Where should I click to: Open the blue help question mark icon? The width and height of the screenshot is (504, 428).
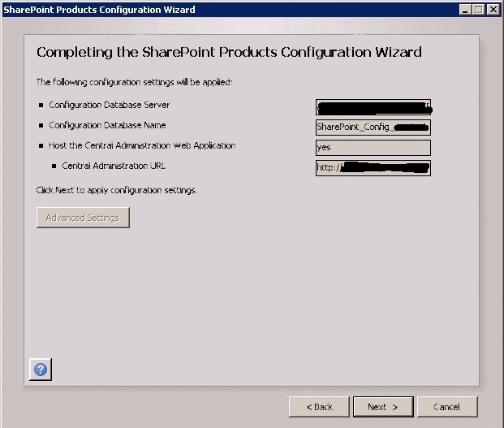pos(41,370)
